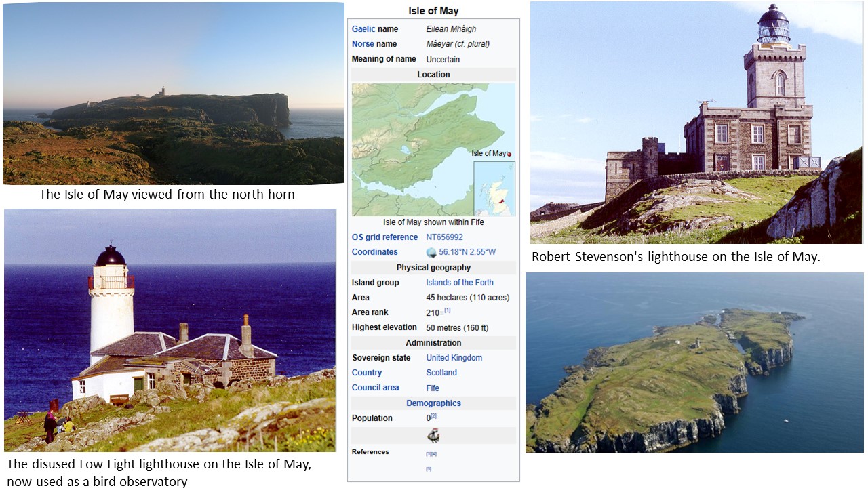Click the lymphad ship icon below Population
Screen dimensions: 868x488
click(x=433, y=435)
